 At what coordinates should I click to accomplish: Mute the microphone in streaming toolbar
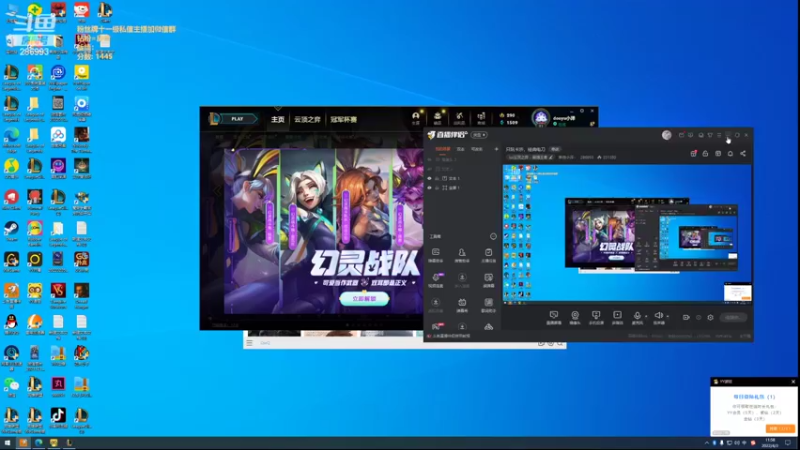(x=637, y=317)
